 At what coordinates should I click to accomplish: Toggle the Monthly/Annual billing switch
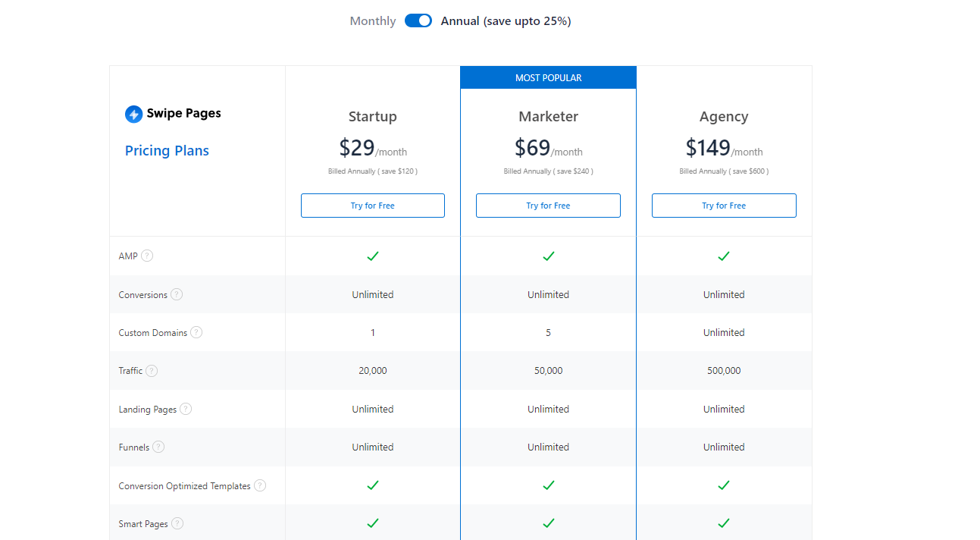[x=418, y=20]
